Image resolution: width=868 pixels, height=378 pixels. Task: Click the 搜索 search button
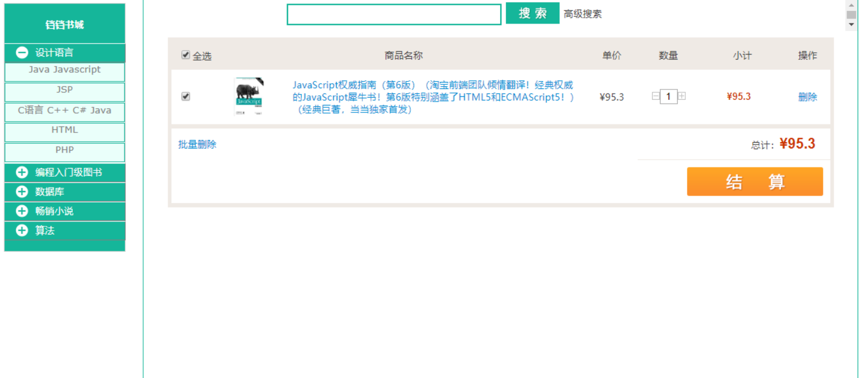532,13
